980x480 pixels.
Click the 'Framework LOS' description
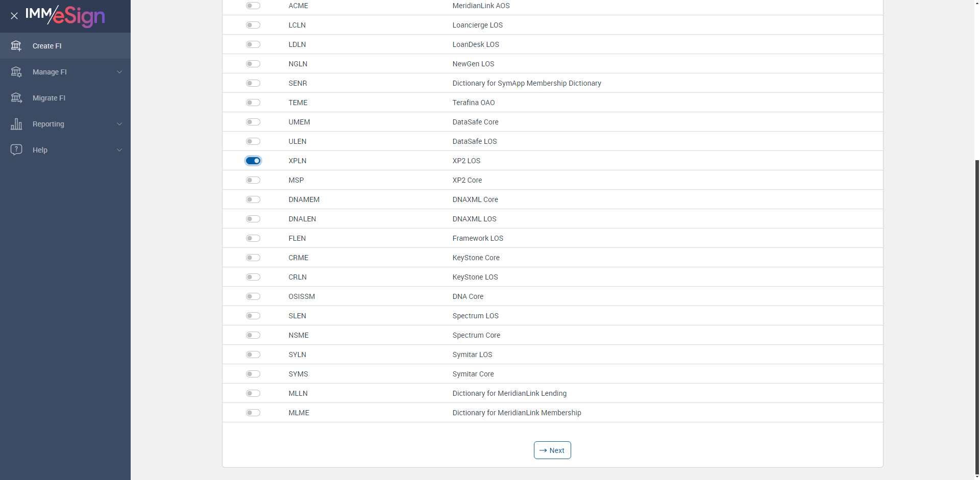(478, 238)
